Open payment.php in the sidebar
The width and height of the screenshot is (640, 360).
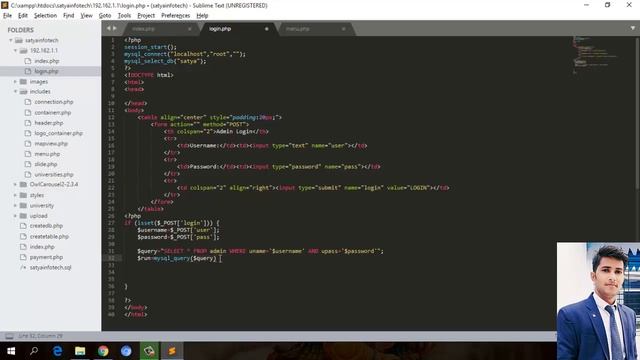(x=46, y=257)
